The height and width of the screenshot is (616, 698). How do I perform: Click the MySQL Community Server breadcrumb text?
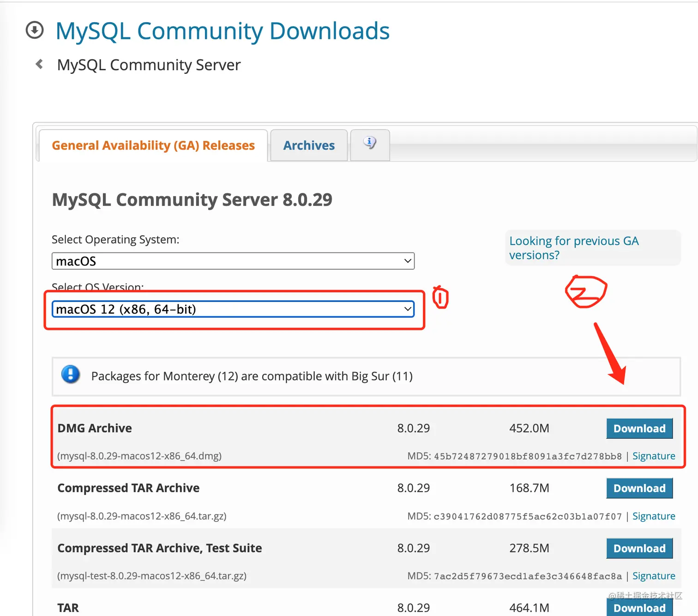pos(149,65)
